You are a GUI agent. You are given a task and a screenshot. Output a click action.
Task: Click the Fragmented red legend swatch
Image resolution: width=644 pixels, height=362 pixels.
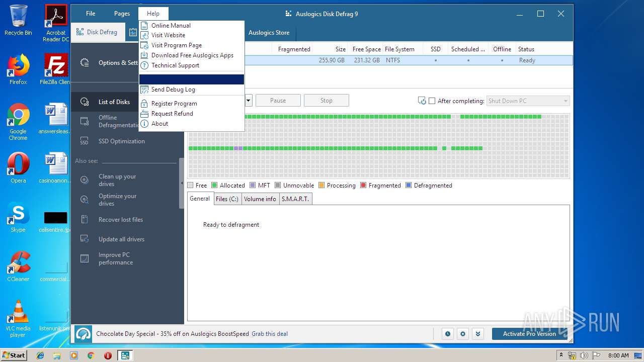tap(363, 186)
